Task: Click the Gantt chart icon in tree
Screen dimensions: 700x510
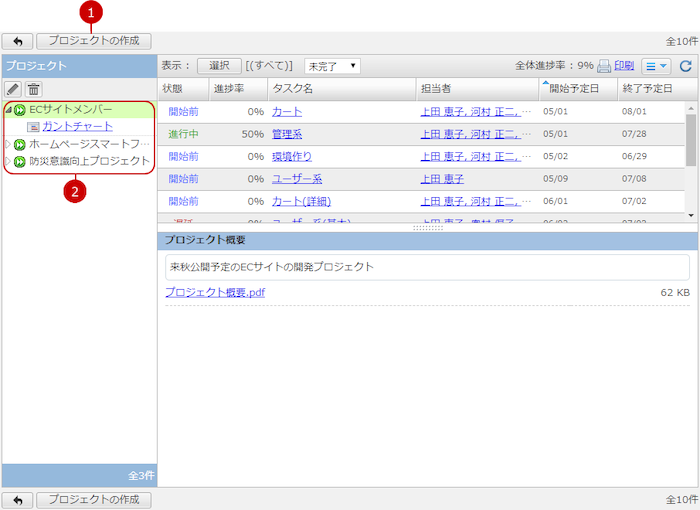Action: (34, 127)
